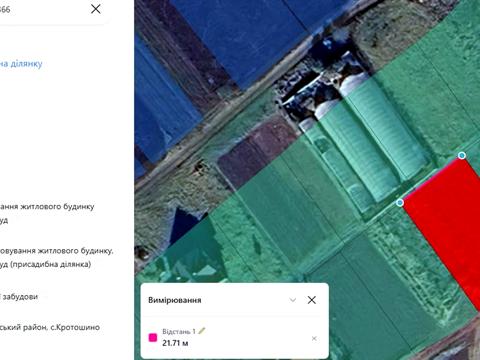Edit Відстань 1 name pencil icon
This screenshot has height=360, width=480.
202,331
